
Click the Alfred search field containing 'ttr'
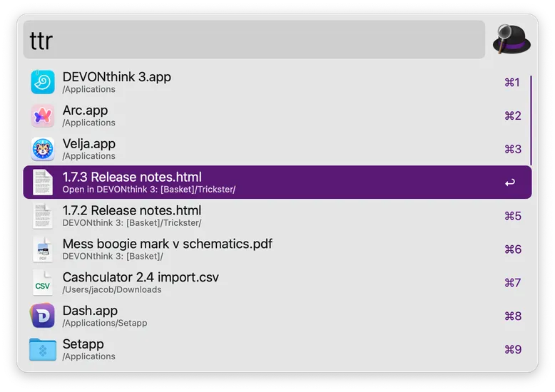pyautogui.click(x=254, y=40)
